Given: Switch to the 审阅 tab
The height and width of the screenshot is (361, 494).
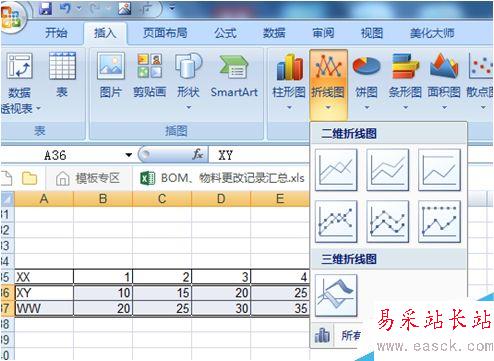Looking at the screenshot, I should click(323, 33).
